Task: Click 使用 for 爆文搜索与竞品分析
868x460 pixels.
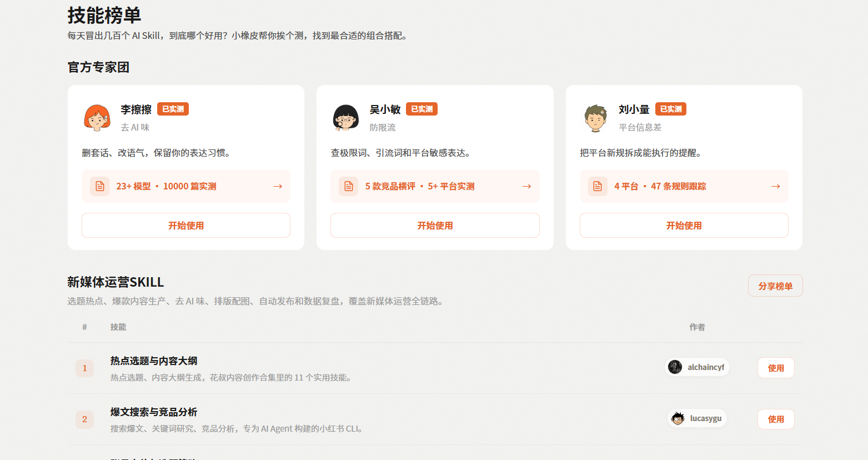Action: click(776, 419)
